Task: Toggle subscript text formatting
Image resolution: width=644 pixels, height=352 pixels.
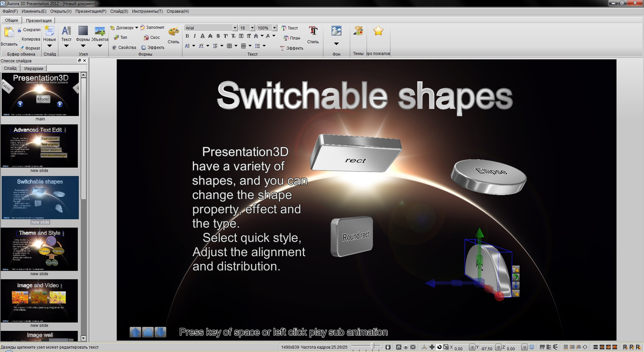Action: pyautogui.click(x=233, y=36)
